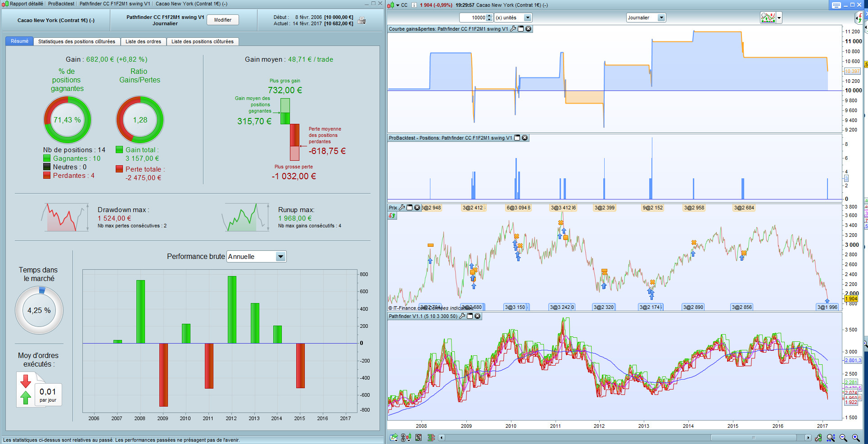This screenshot has height=444, width=868.
Task: Click the print report icon
Action: (x=362, y=21)
